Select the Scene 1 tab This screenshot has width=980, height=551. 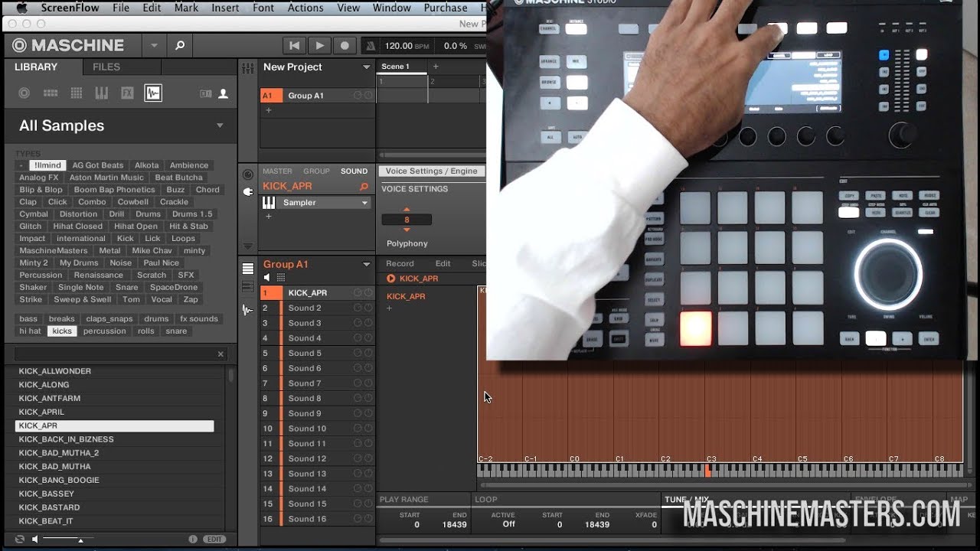pos(403,67)
